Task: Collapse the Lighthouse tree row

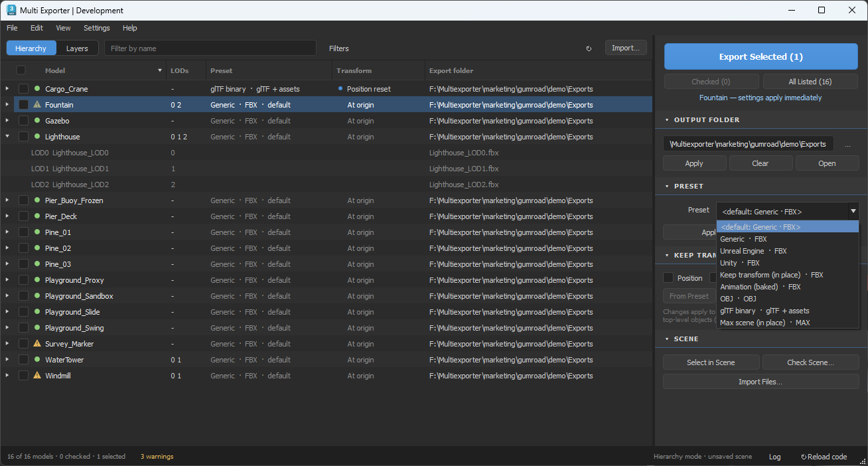Action: coord(7,137)
